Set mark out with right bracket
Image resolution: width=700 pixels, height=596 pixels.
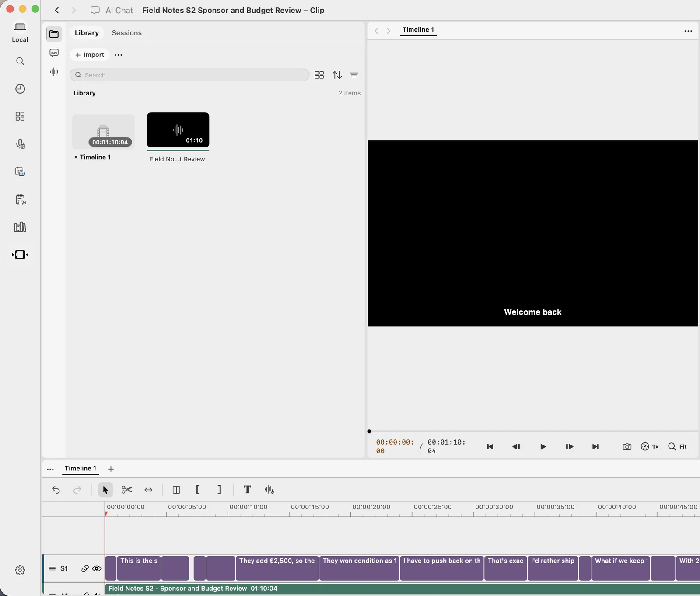click(x=219, y=490)
